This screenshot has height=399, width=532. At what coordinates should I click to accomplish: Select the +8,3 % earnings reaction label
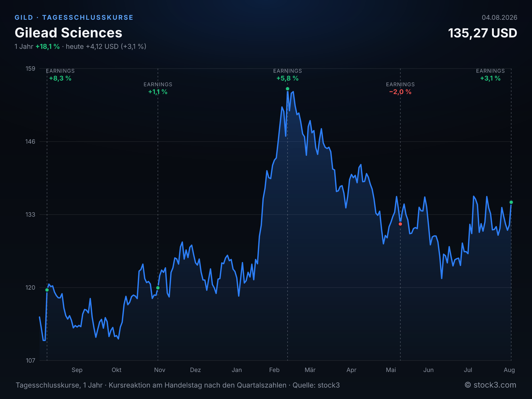coord(60,78)
